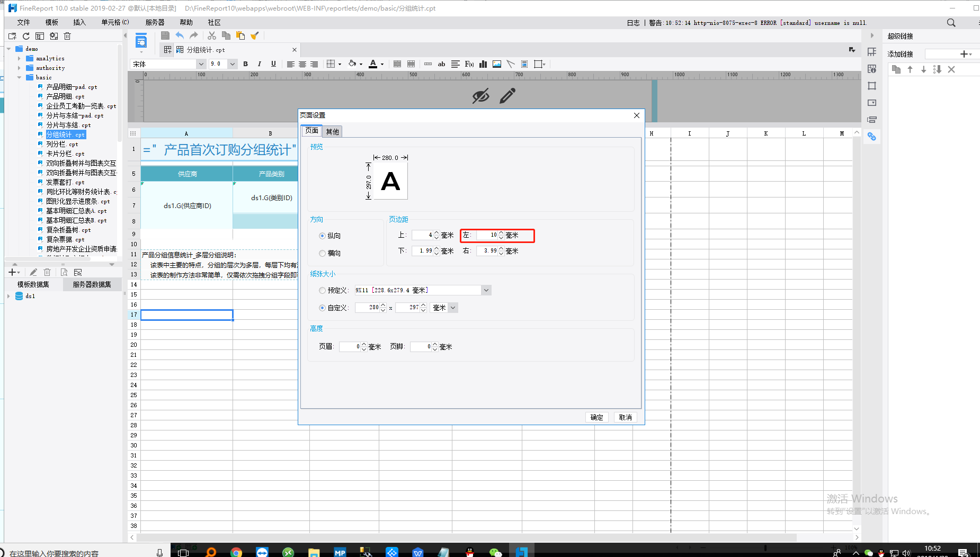Viewport: 980px width, 557px height.
Task: Click the save icon in toolbar
Action: pos(165,35)
